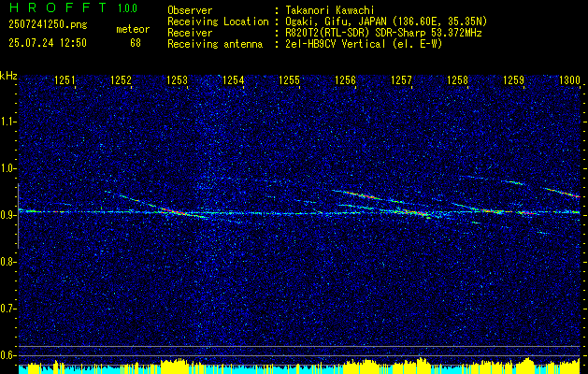Click the 1.1 kHz axis label
This screenshot has height=374, width=588.
tap(7, 122)
